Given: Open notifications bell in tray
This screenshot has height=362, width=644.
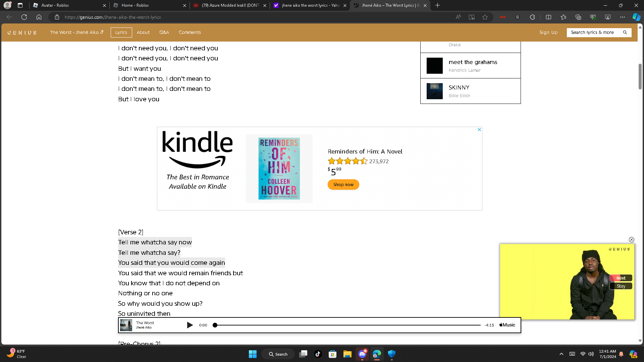Looking at the screenshot, I should [621, 354].
